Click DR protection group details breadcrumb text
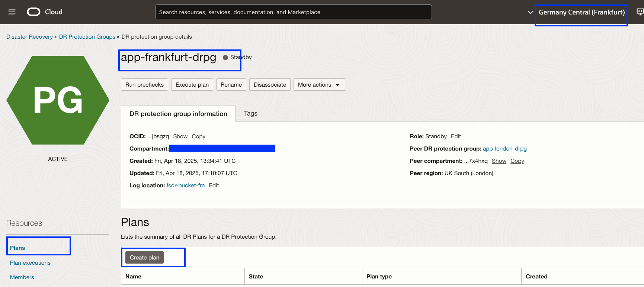Screen dimensions: 644x287 (x=157, y=37)
